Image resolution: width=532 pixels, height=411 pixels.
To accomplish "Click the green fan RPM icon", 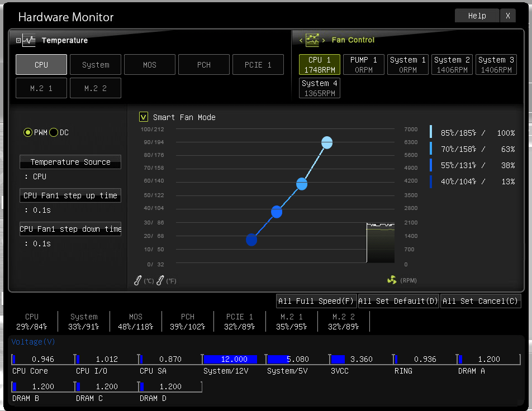I will point(392,280).
